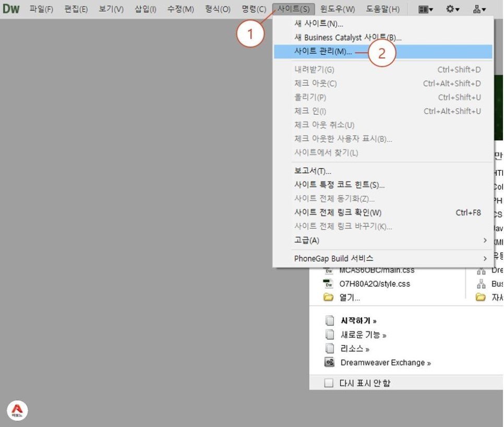Open the 삽입(I) menu
The width and height of the screenshot is (504, 427).
coord(145,9)
